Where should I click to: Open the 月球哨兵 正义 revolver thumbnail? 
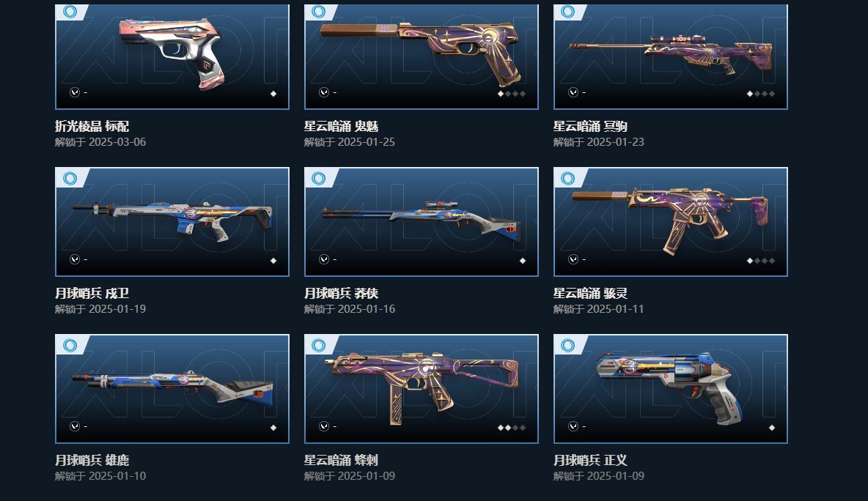(670, 389)
